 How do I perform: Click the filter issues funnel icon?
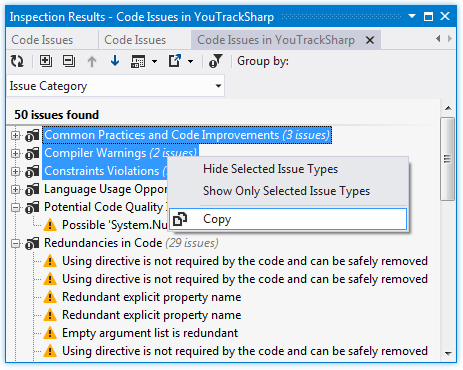215,61
